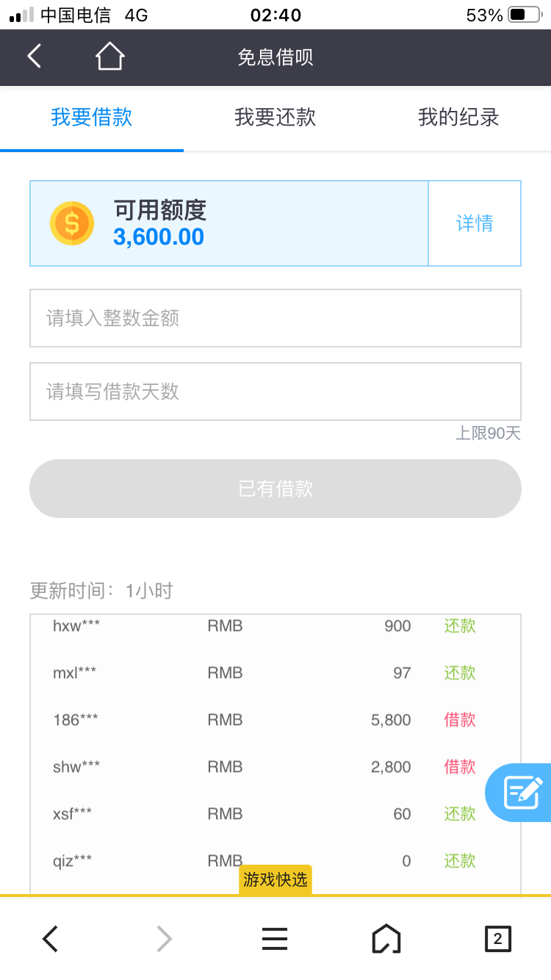
Task: Tap the 游戏快选 yellow tag
Action: point(275,879)
